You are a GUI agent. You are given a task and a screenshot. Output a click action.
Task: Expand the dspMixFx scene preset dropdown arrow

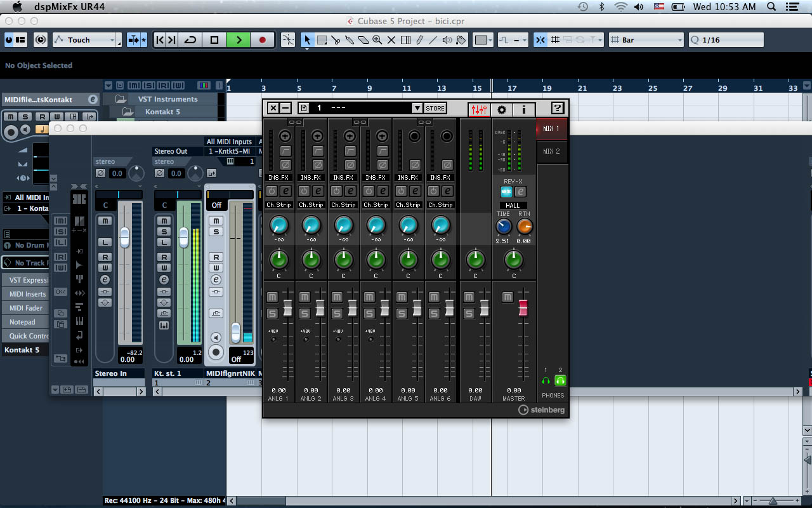pos(417,109)
